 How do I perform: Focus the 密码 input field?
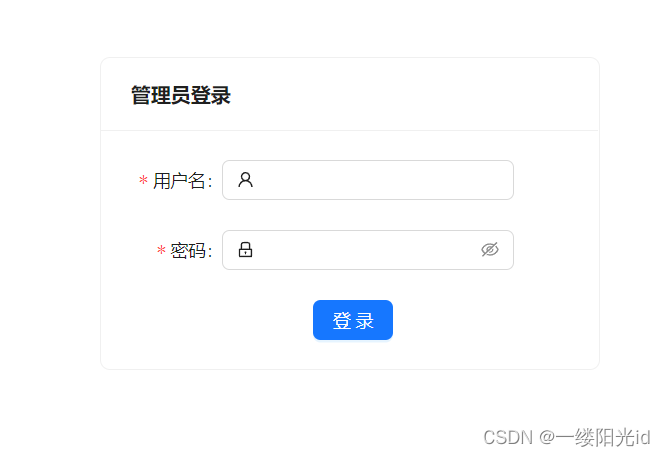[x=368, y=250]
